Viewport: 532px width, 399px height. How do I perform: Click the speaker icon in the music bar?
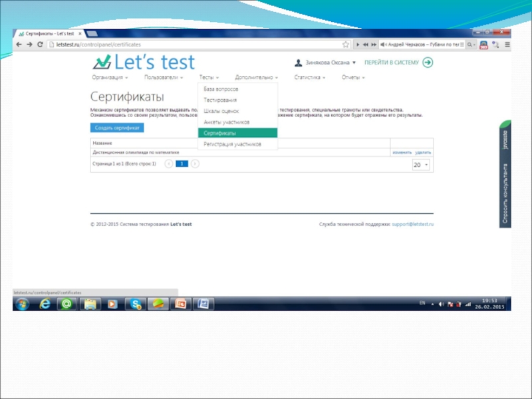tap(383, 45)
